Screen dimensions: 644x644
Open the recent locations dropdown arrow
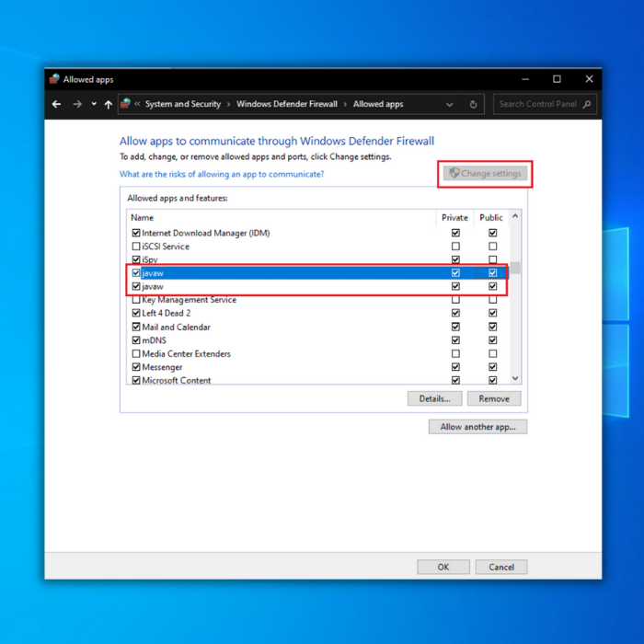point(94,104)
